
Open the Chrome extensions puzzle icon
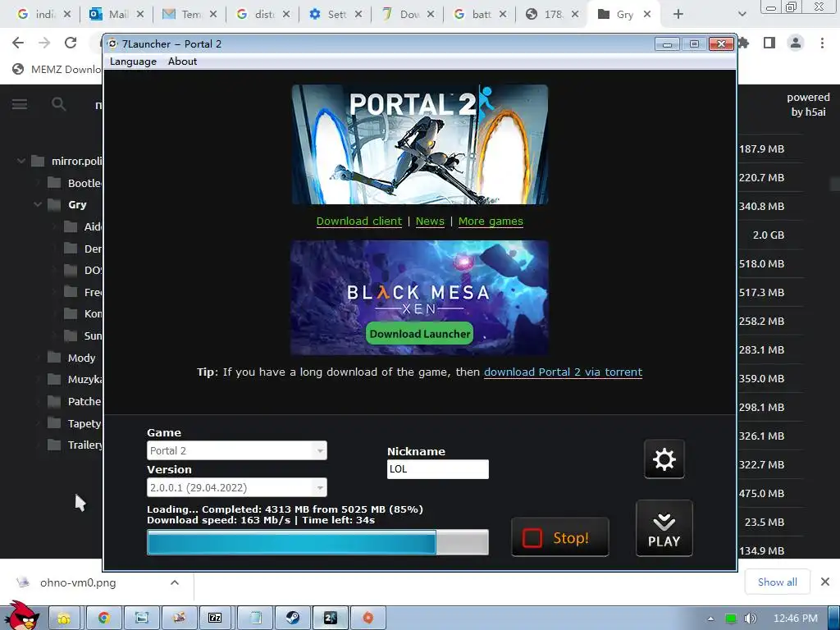click(x=743, y=43)
